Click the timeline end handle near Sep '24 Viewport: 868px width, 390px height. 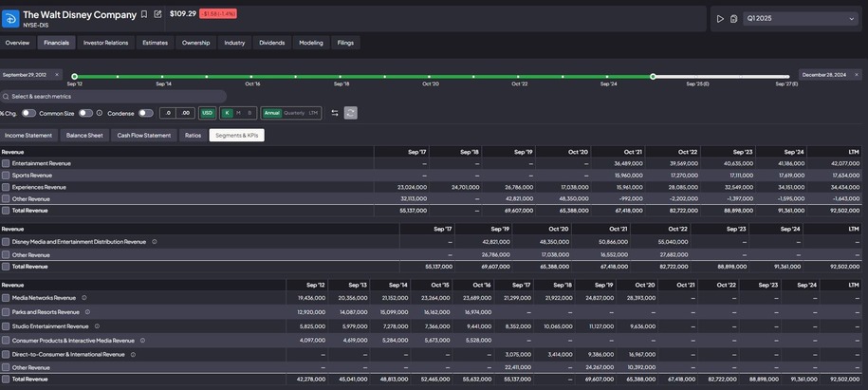(x=653, y=76)
